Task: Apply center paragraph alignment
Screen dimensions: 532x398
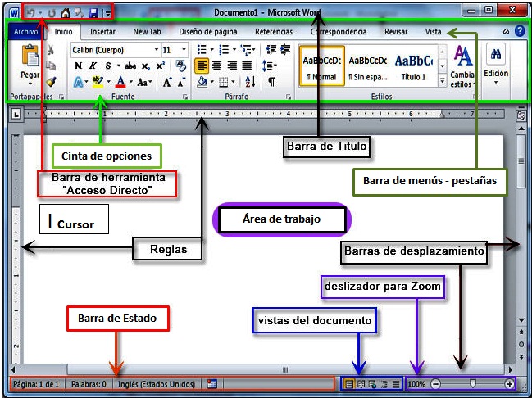Action: (x=216, y=66)
